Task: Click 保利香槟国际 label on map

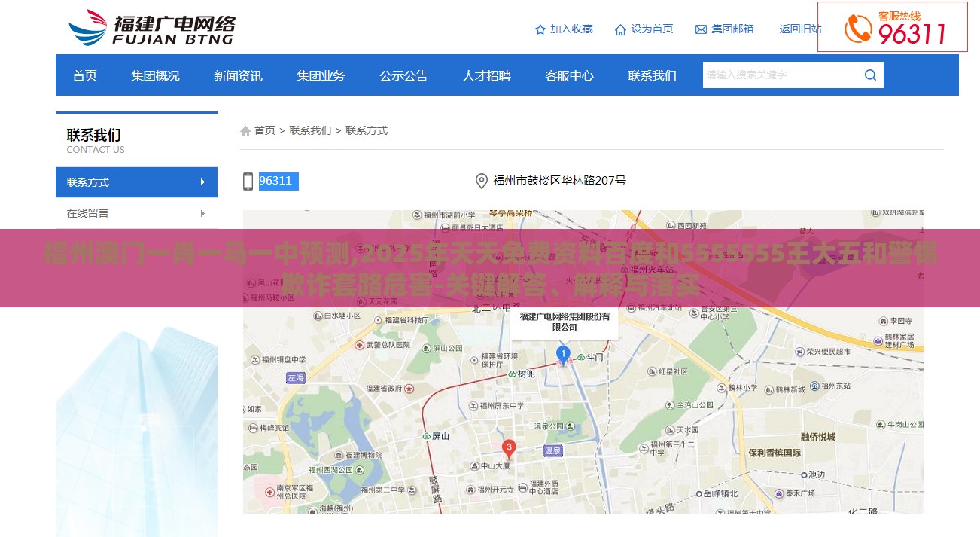Action: (x=775, y=453)
